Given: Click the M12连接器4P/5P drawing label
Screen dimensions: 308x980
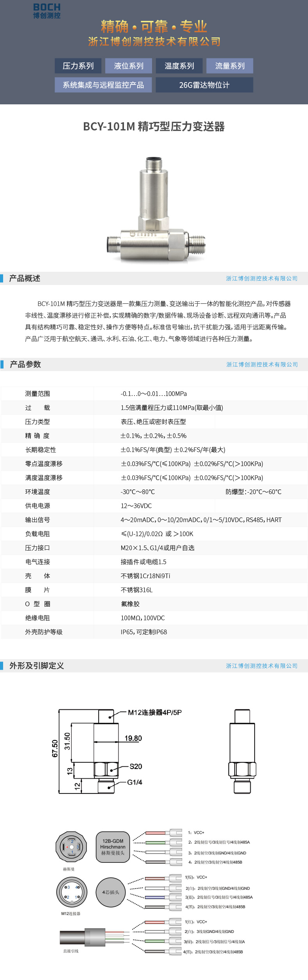Looking at the screenshot, I should [x=155, y=713].
